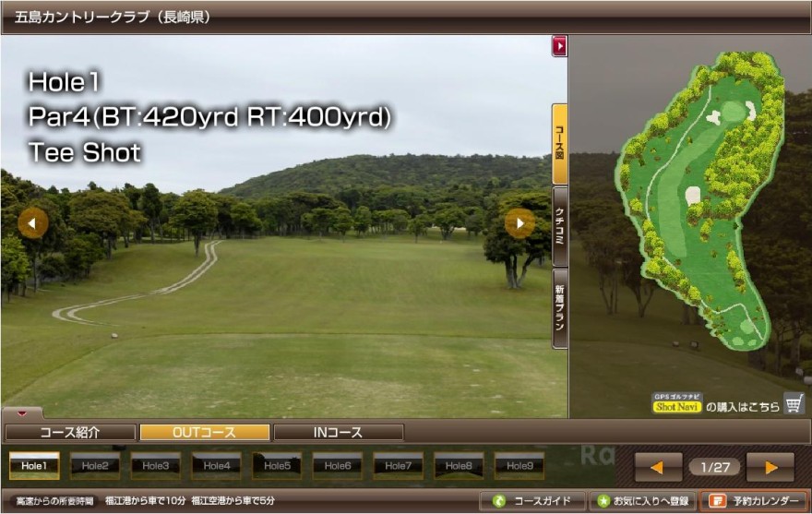Select the Hole9 thumbnail
This screenshot has height=514, width=812.
519,466
